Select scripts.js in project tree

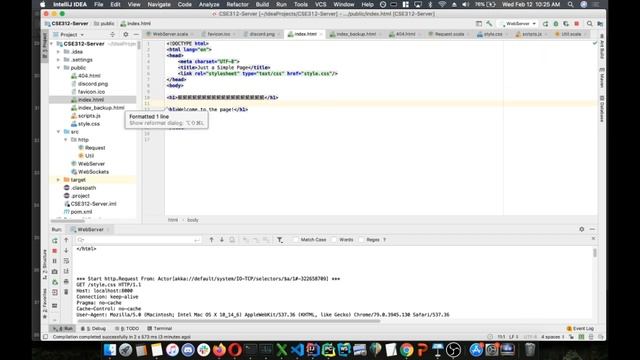[x=89, y=116]
